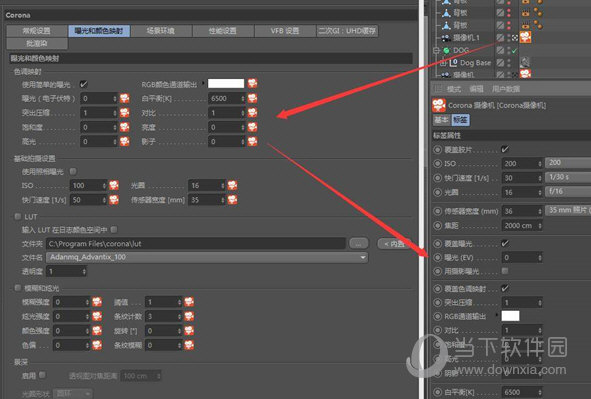Click Corona camera icon beside 突出压缩 field

point(124,113)
